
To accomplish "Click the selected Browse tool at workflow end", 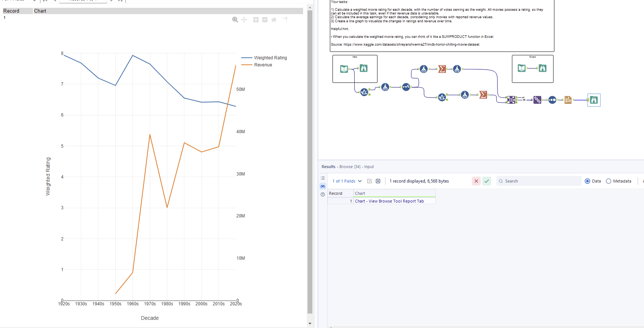I will [x=594, y=100].
